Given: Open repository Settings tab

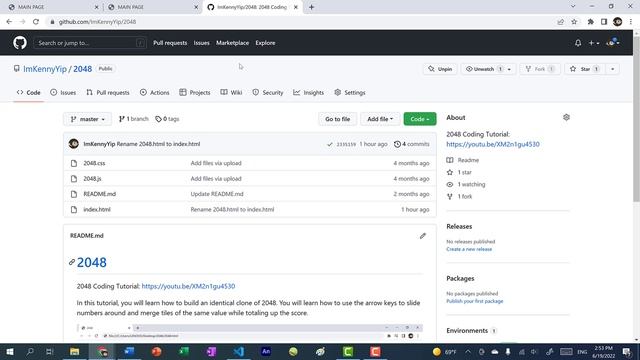Looking at the screenshot, I should 350,93.
